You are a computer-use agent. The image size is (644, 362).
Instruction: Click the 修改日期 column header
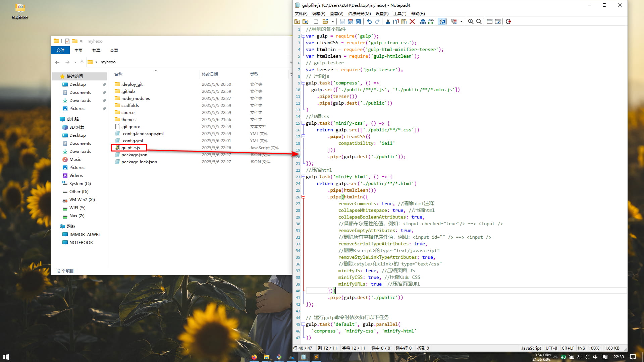click(210, 74)
